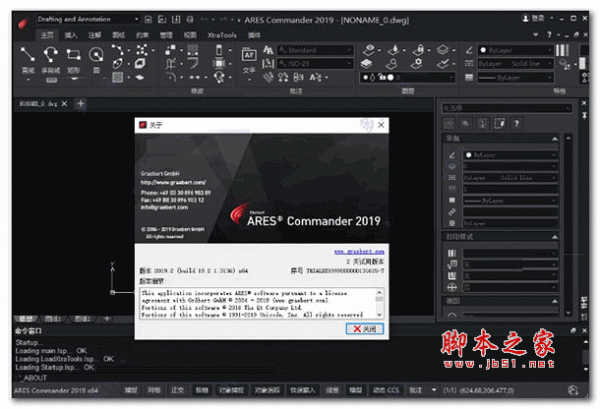
Task: Open the View (视图) ribbon tab
Action: 190,35
